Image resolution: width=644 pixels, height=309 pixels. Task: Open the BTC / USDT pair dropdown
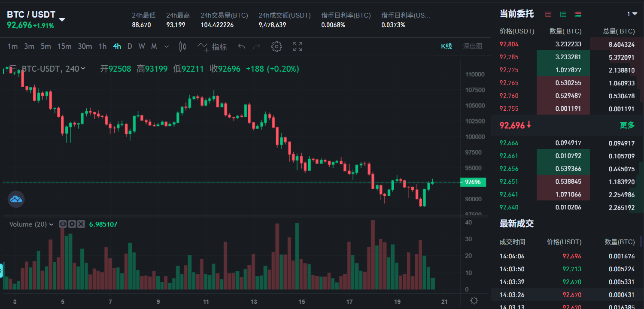tap(62, 19)
